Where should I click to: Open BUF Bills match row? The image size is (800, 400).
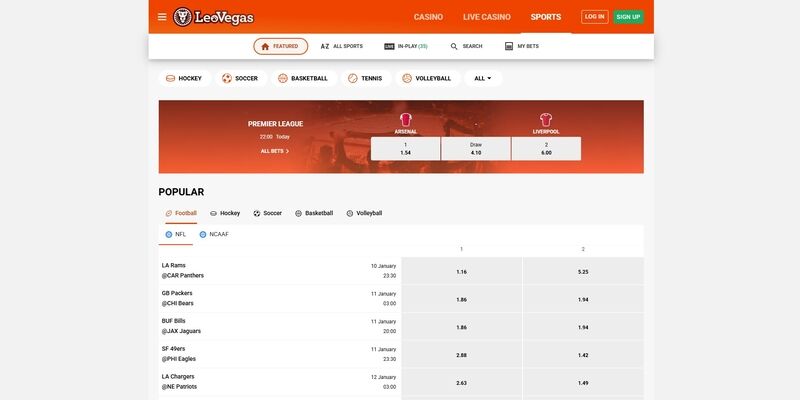tap(280, 327)
